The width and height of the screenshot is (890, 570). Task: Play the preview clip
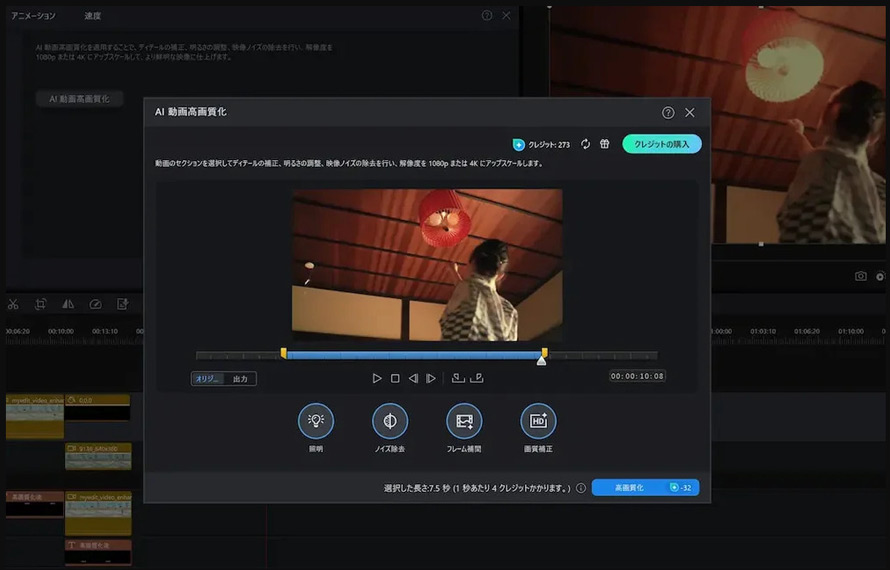[377, 378]
